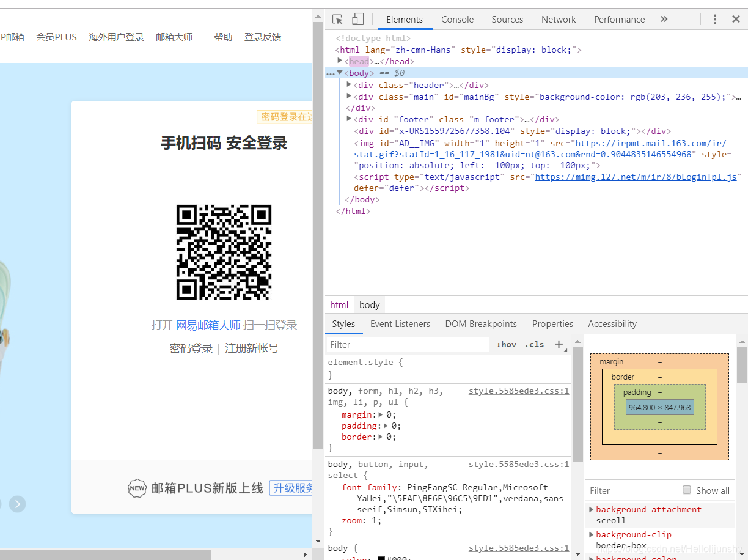
Task: Click 注册新帐号 link
Action: click(252, 348)
